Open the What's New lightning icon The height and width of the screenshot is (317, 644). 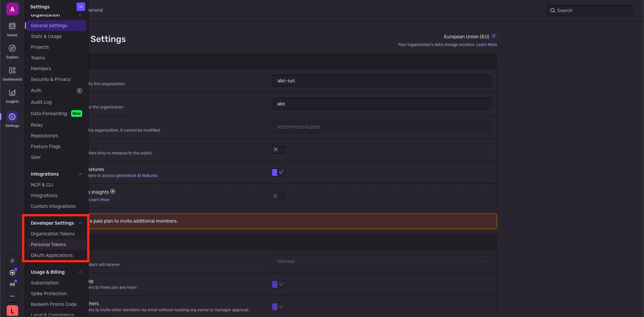tap(13, 272)
